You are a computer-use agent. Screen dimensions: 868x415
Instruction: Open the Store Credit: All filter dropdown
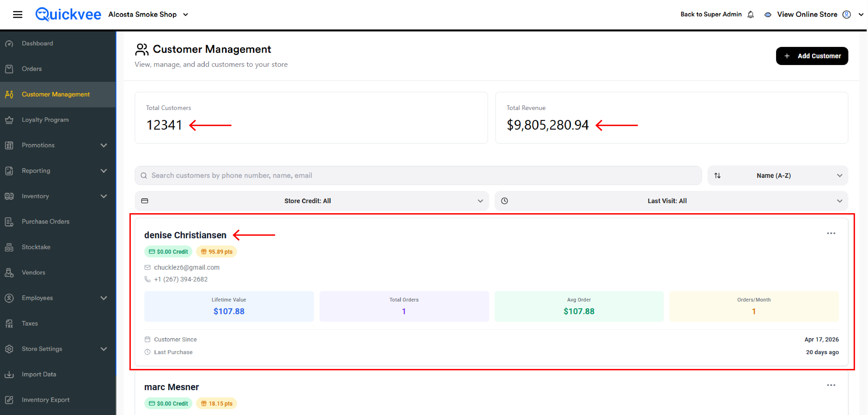click(312, 201)
